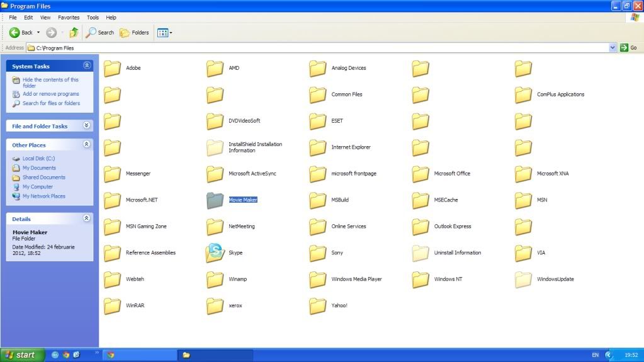644x362 pixels.
Task: Click the Start button
Action: tap(22, 355)
